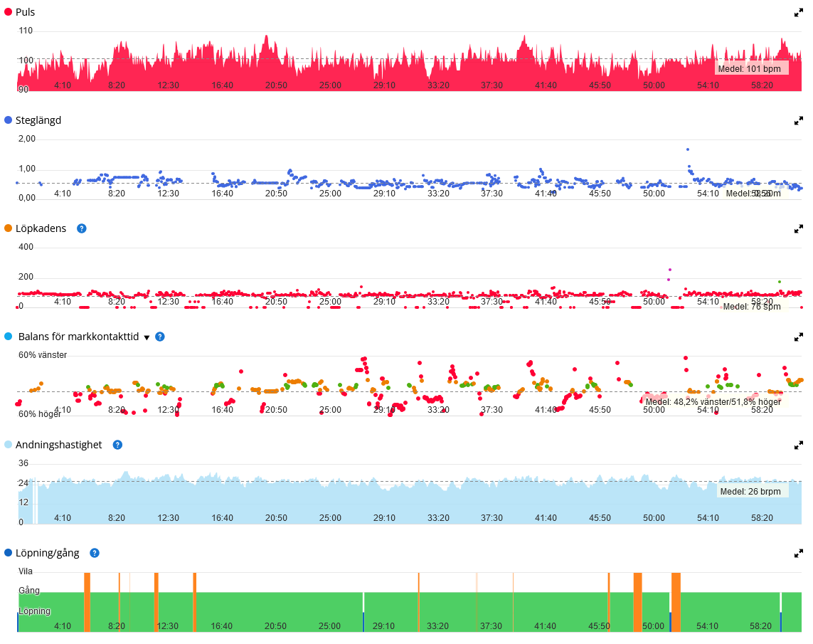Viewport: 813px width, 644px height.
Task: Expand the Balans för markkontakttid chart
Action: click(x=799, y=337)
